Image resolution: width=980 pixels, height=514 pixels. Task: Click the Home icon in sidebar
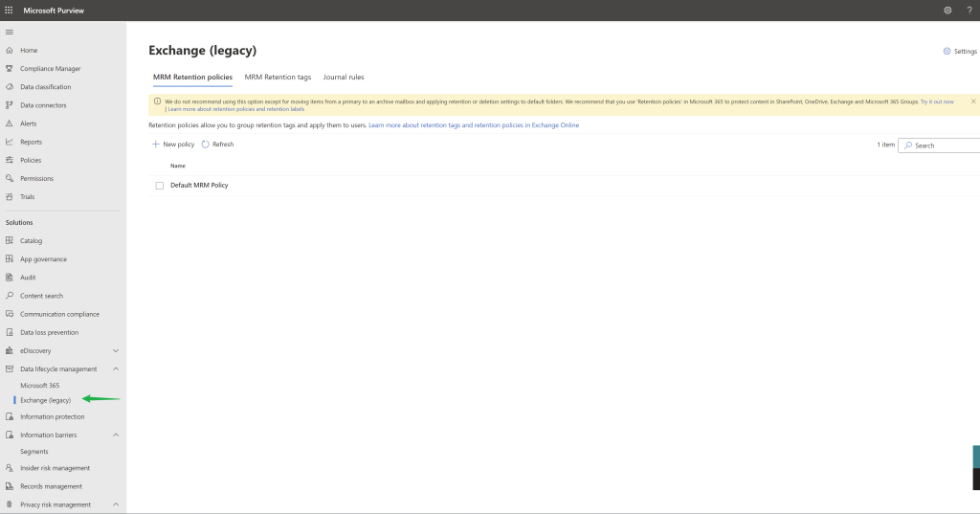click(x=10, y=50)
